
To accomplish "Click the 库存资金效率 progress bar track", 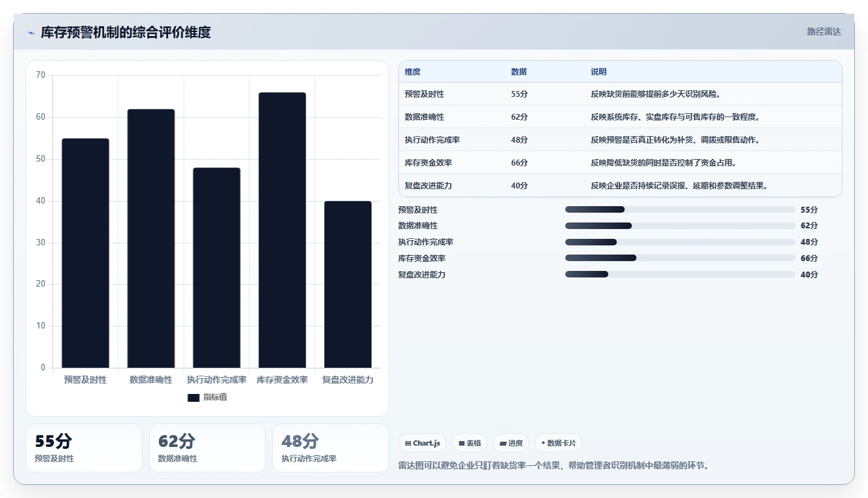I will pos(680,258).
